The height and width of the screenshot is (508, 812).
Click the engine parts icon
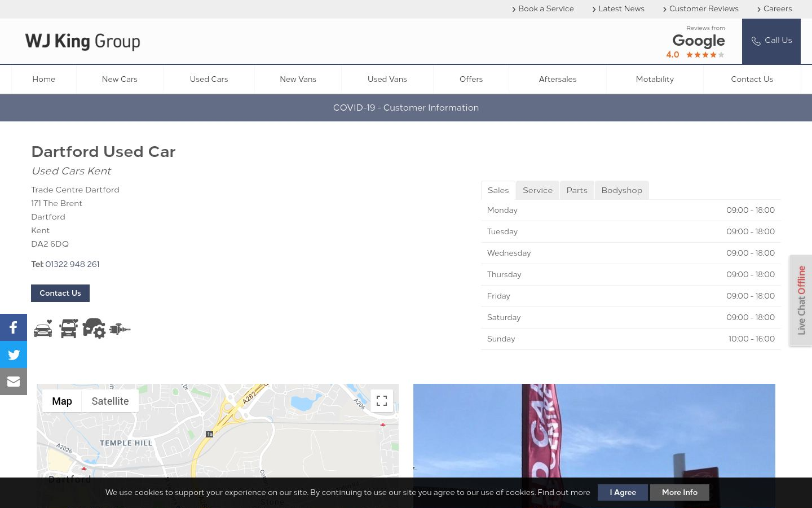pyautogui.click(x=120, y=329)
